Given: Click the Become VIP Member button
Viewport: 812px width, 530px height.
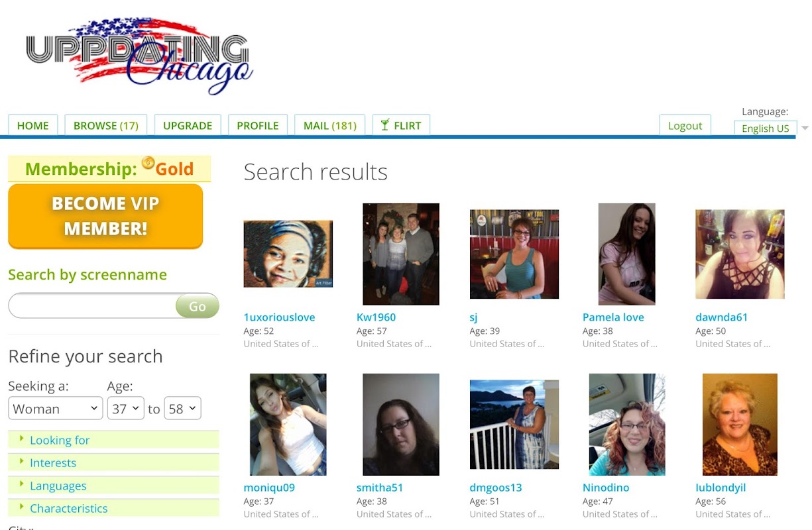Looking at the screenshot, I should [x=105, y=216].
